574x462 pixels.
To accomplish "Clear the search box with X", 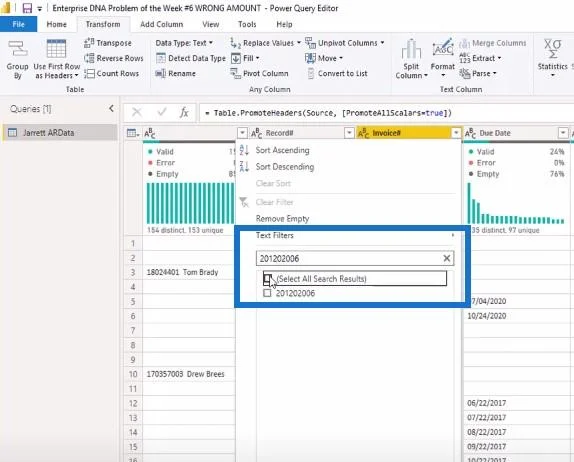I will point(447,258).
